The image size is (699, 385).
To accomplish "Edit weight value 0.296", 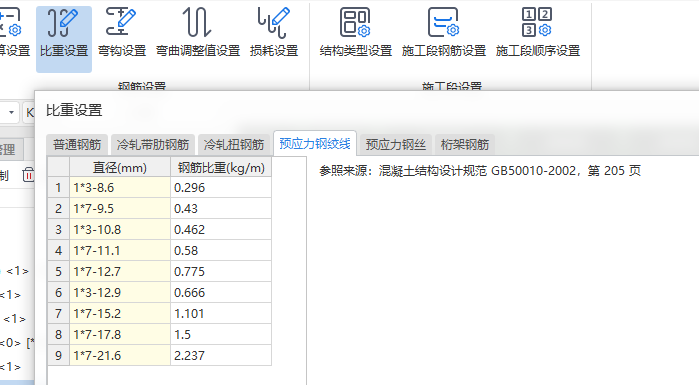I will (x=221, y=188).
